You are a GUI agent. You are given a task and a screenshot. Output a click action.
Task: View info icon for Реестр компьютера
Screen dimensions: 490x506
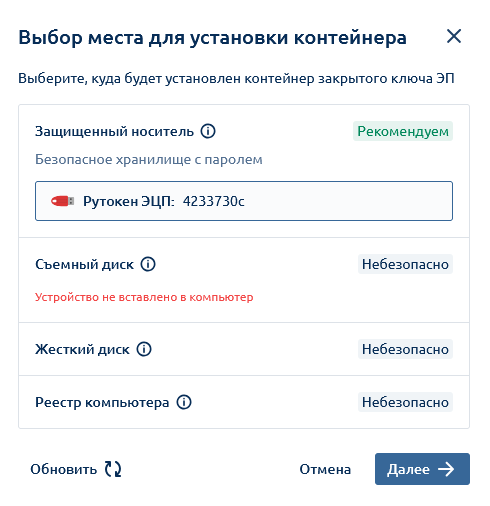(184, 402)
